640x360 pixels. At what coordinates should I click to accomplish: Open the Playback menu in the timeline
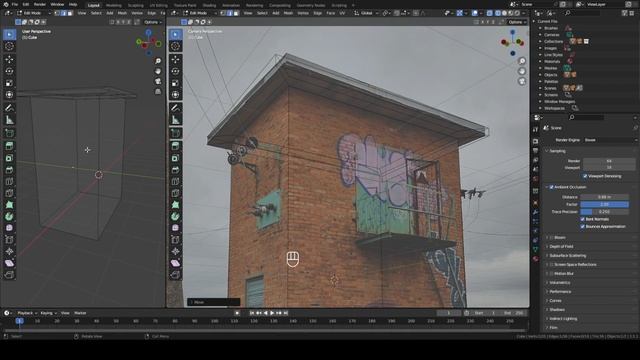(x=26, y=313)
